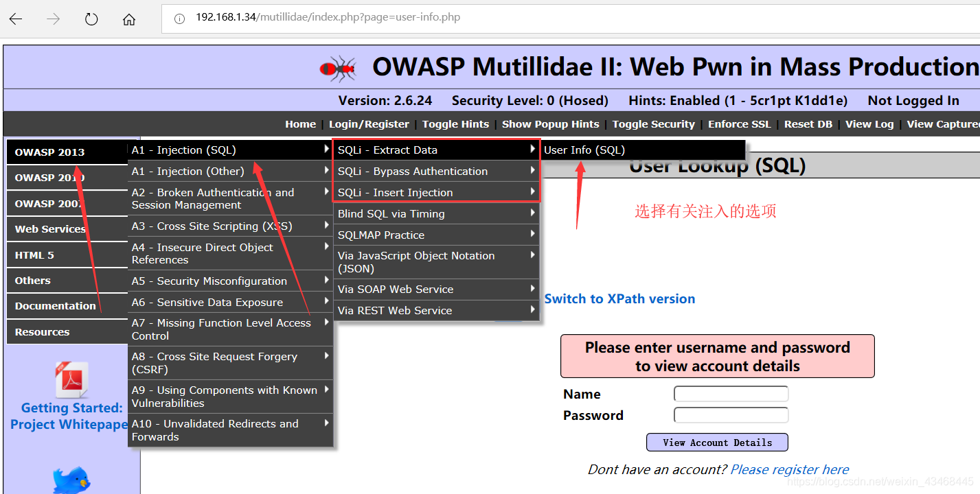Open the HTML 5 menu

tap(67, 255)
